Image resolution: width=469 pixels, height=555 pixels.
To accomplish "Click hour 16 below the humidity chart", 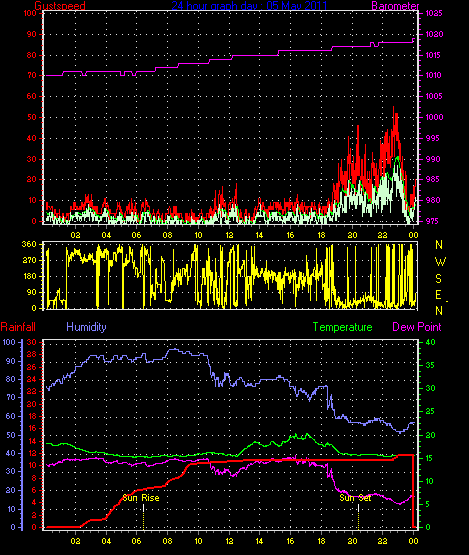I will [x=290, y=541].
